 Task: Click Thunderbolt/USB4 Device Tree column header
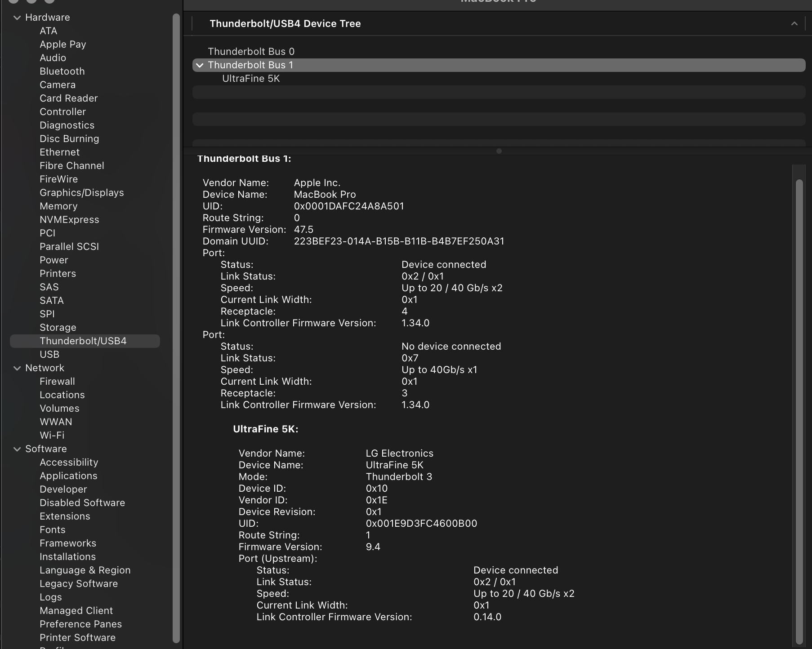tap(285, 23)
